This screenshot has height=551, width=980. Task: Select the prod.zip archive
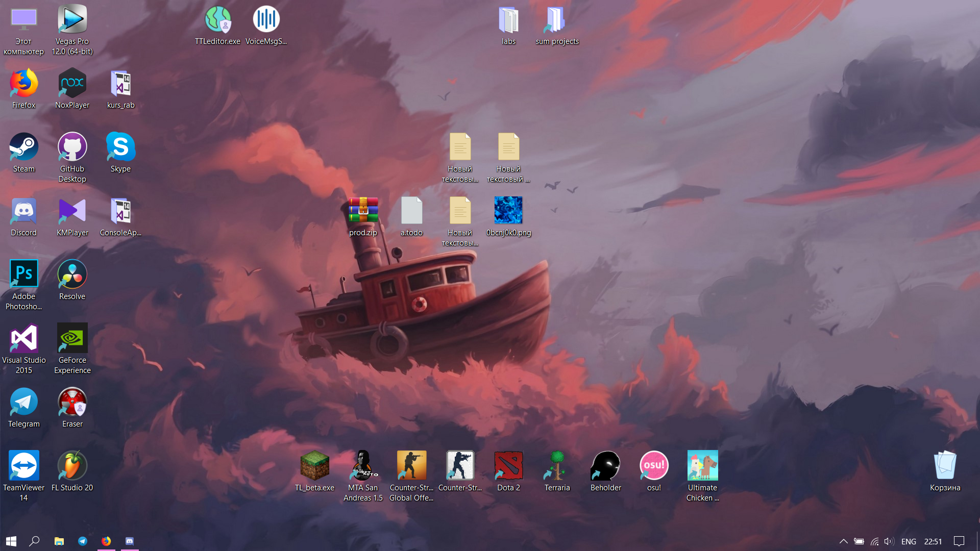coord(363,217)
